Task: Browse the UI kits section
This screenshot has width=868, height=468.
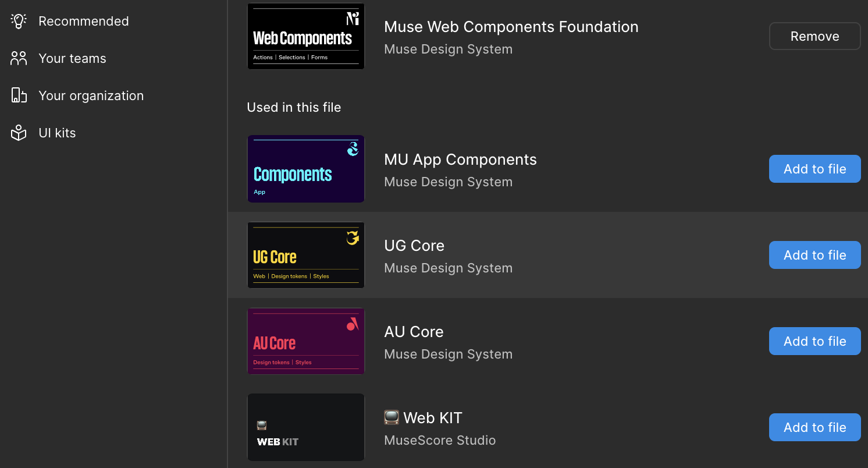Action: 57,133
